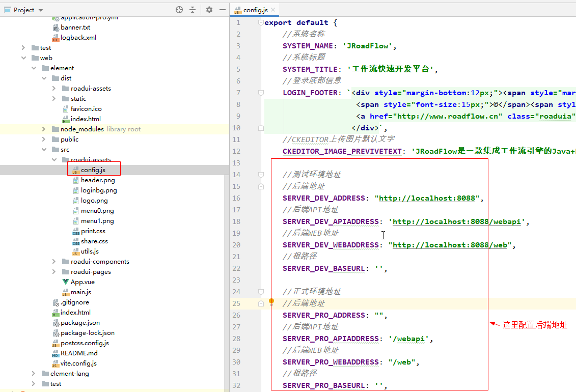Click SERVER_DEV_BASEURL property on line 22
The width and height of the screenshot is (576, 392).
323,269
